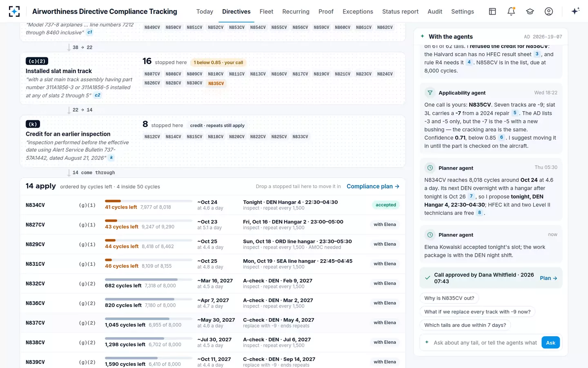Click the k citation badge
Image resolution: width=588 pixels, height=368 pixels.
(x=111, y=157)
